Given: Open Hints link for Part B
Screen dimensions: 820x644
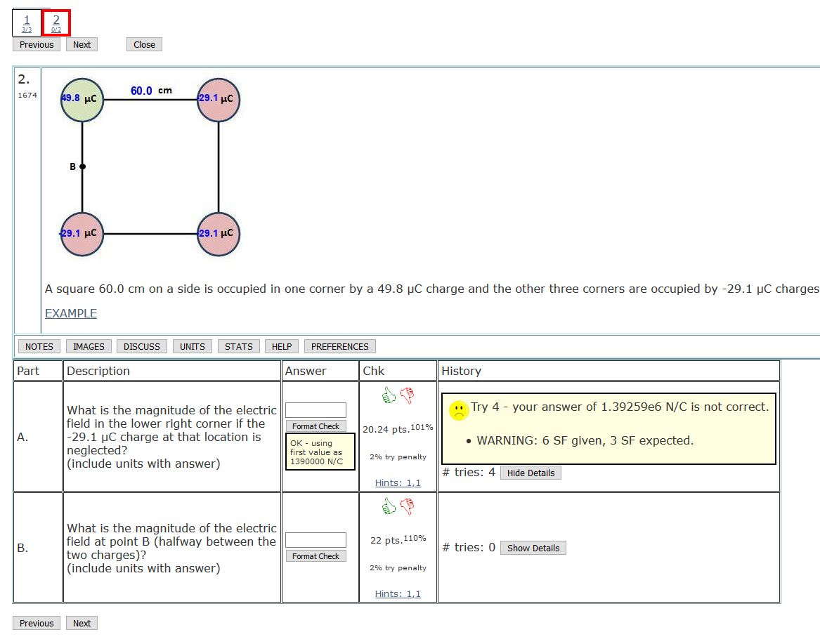Looking at the screenshot, I should [x=398, y=594].
